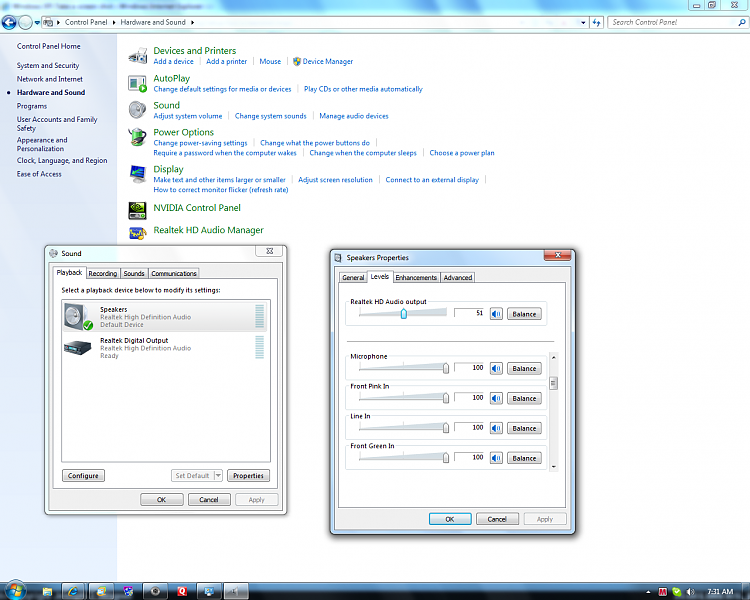The height and width of the screenshot is (600, 750).
Task: Click the Realtek output value field showing 51
Action: pos(469,313)
